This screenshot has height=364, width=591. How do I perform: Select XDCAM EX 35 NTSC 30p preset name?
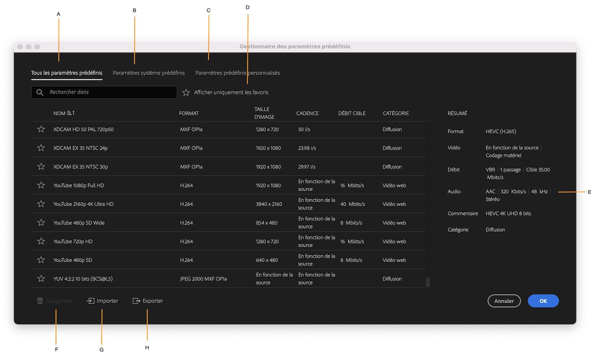tap(81, 167)
